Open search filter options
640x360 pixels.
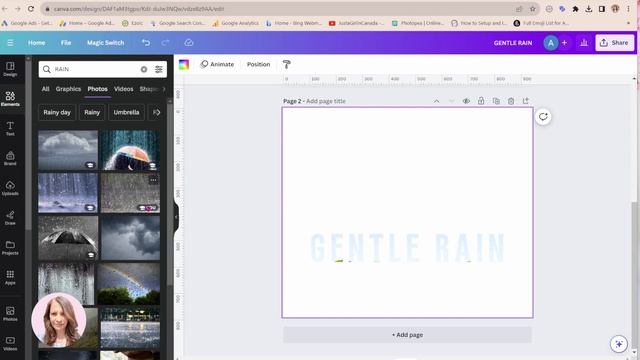coord(159,69)
